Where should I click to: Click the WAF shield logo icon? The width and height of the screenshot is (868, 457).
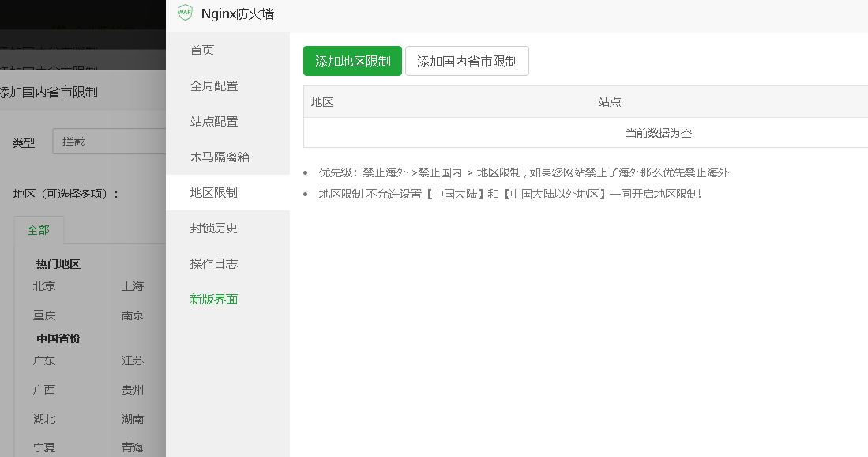click(185, 13)
